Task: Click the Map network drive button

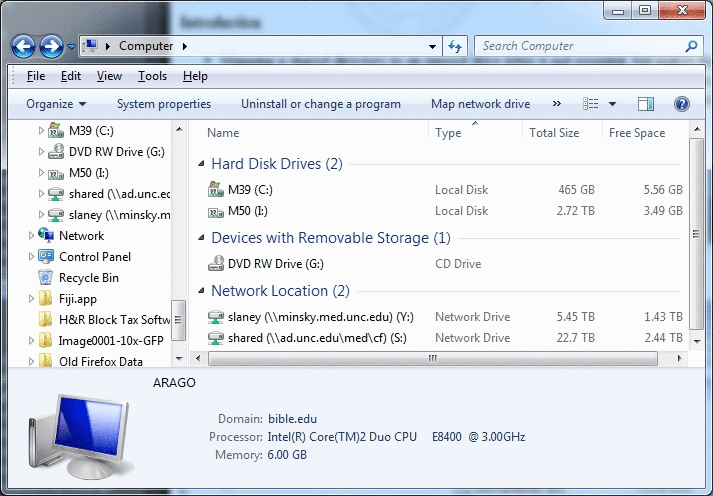Action: pyautogui.click(x=480, y=104)
